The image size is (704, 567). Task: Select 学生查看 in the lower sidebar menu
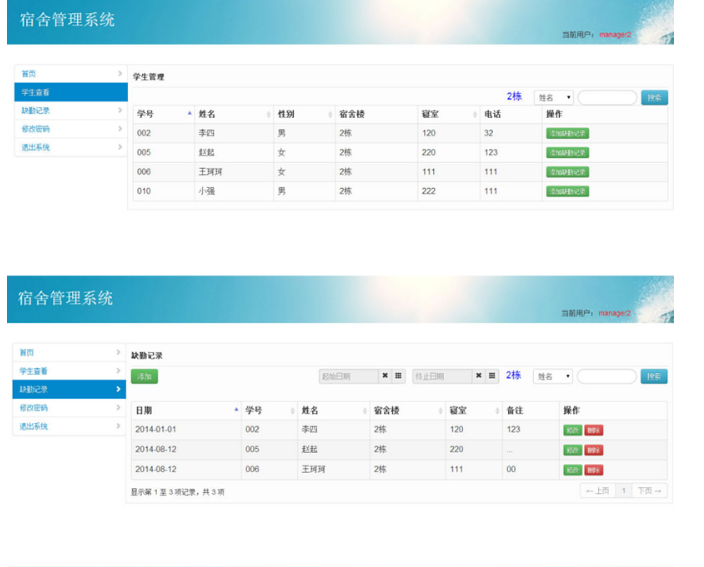(68, 371)
